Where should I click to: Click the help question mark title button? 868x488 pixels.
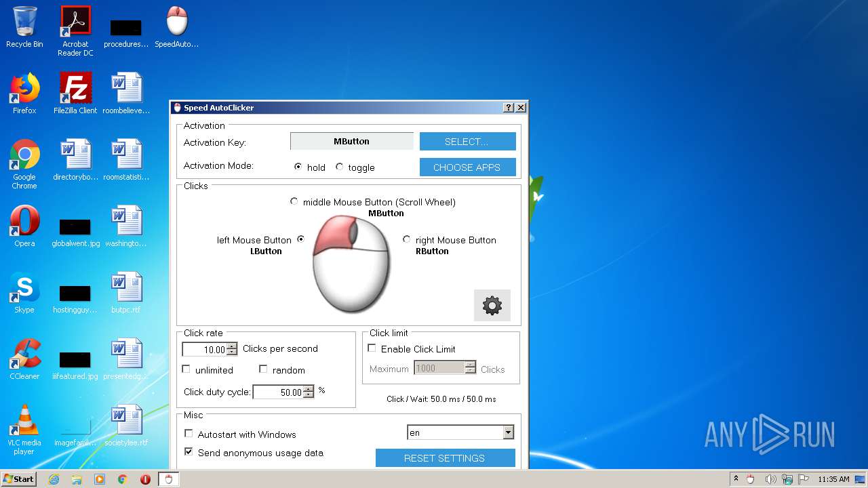[x=509, y=108]
